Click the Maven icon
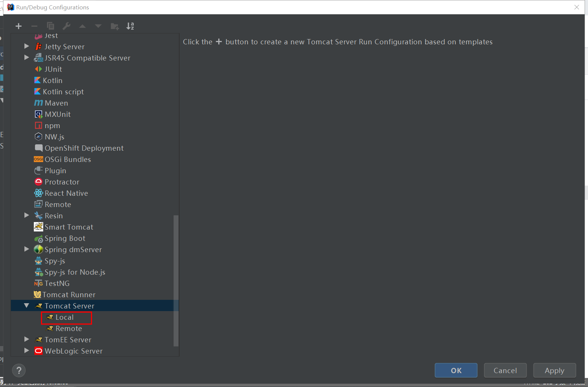 [38, 103]
